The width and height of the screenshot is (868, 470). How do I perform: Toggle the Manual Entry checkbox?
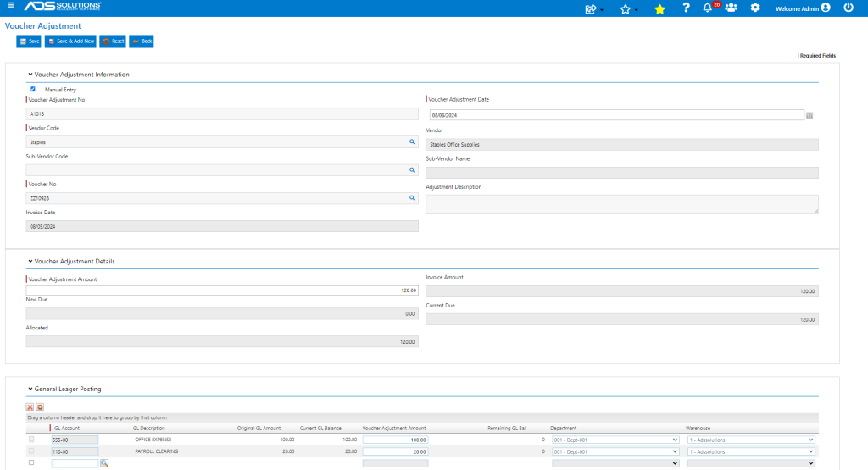click(33, 89)
